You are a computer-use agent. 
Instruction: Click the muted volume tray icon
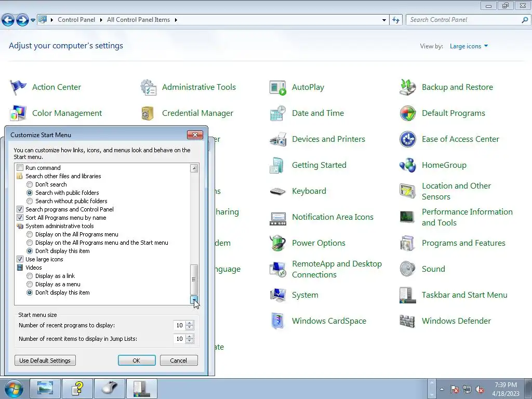480,390
